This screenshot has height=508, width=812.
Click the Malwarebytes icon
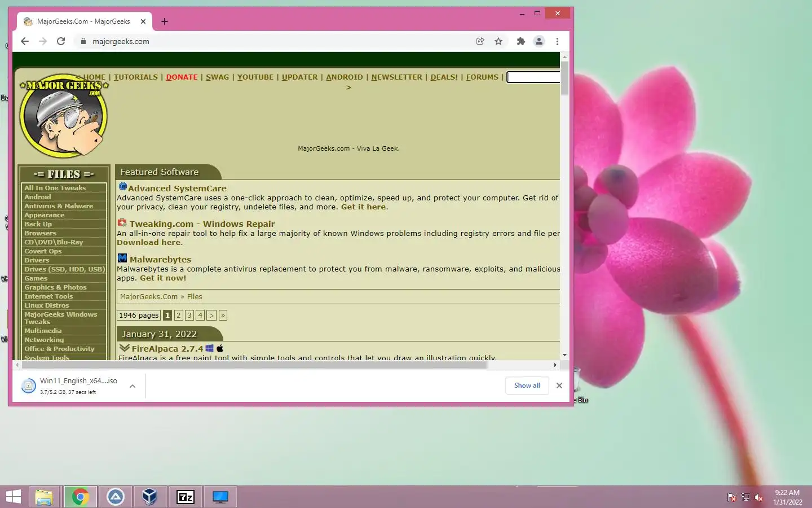122,258
